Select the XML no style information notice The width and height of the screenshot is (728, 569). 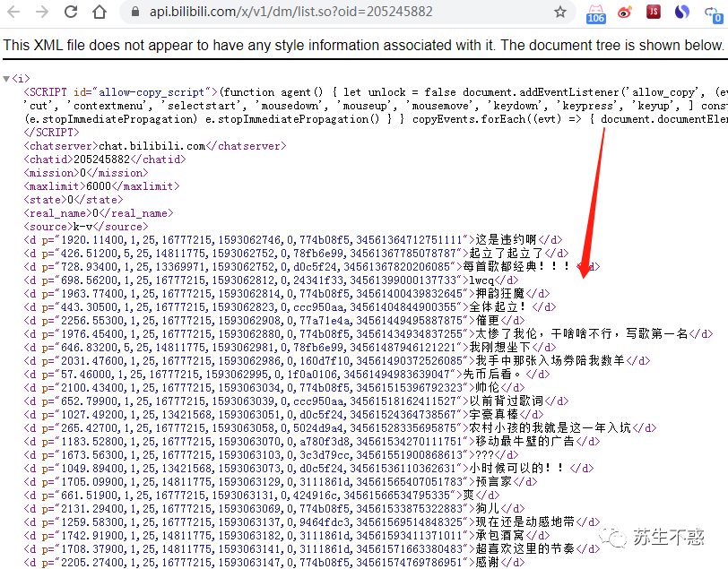click(x=363, y=45)
